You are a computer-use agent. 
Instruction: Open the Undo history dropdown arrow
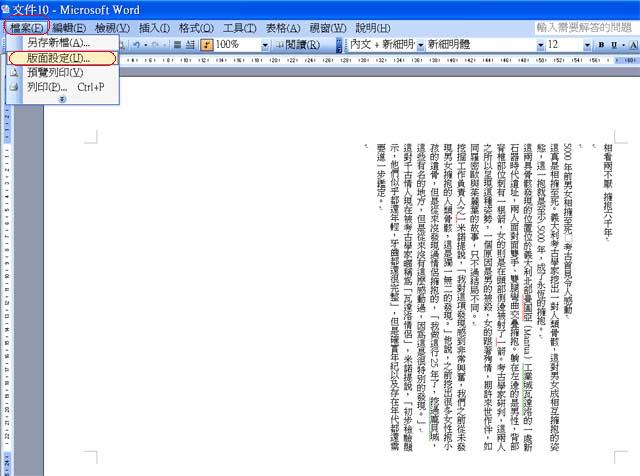click(145, 45)
